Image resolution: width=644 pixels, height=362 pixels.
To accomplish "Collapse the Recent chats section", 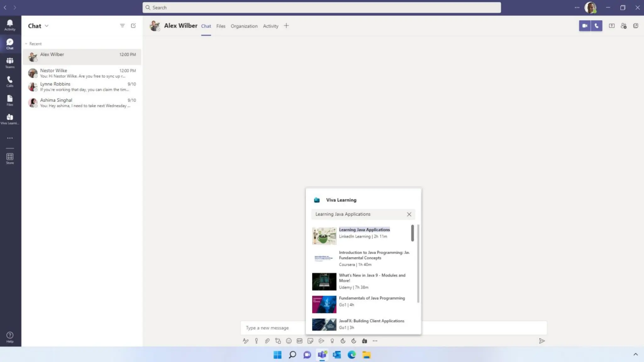I will pos(26,44).
